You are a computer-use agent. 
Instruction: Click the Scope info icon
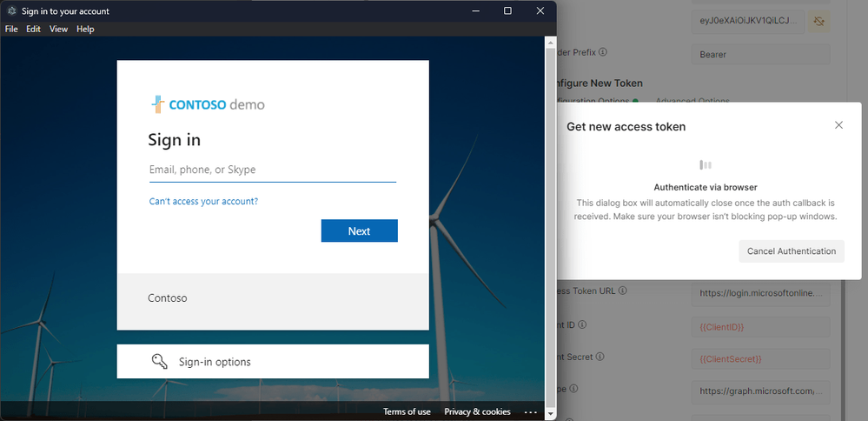(574, 389)
